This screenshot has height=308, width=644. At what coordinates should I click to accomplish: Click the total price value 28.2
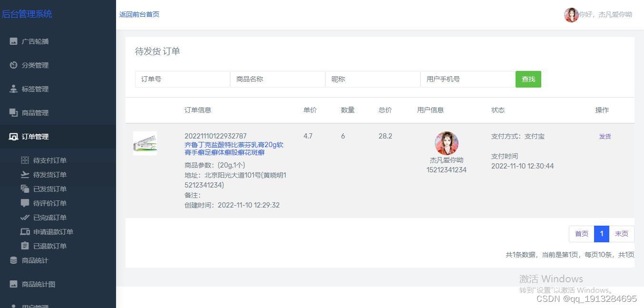385,136
